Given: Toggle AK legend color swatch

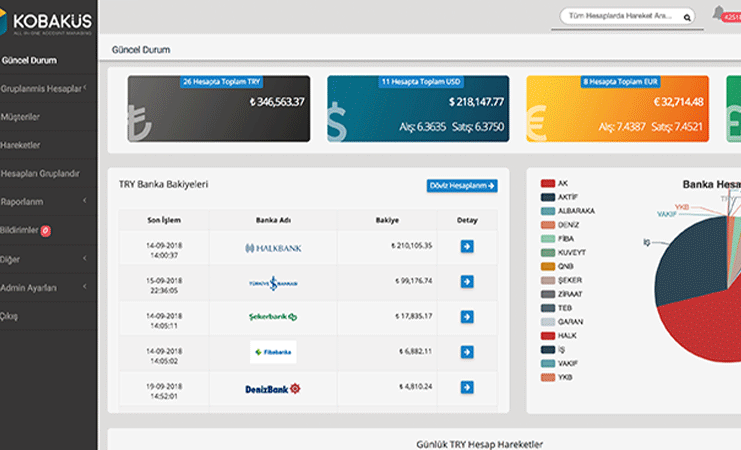Looking at the screenshot, I should tap(548, 183).
